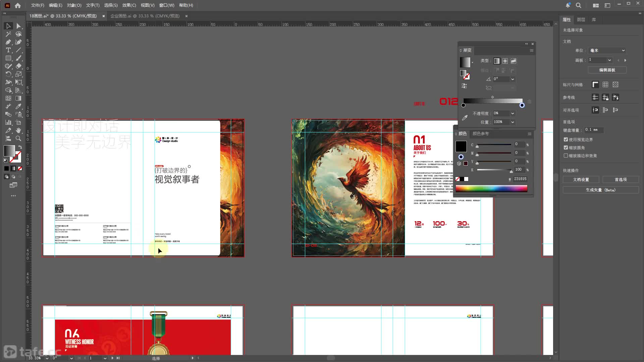This screenshot has height=362, width=644.
Task: Click the 编辑画板 button
Action: click(x=607, y=70)
